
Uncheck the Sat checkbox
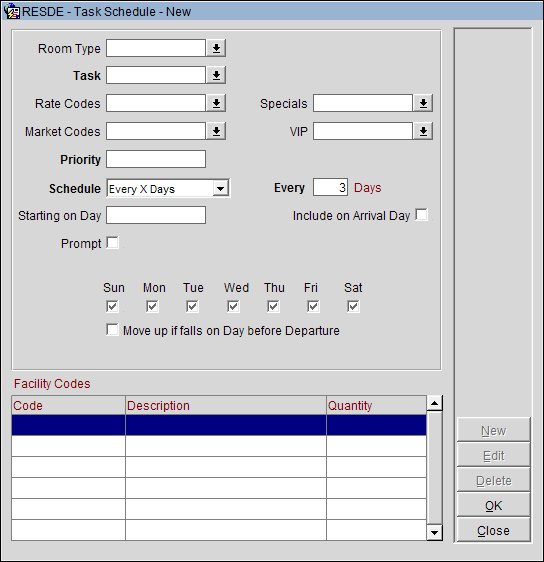pyautogui.click(x=353, y=306)
